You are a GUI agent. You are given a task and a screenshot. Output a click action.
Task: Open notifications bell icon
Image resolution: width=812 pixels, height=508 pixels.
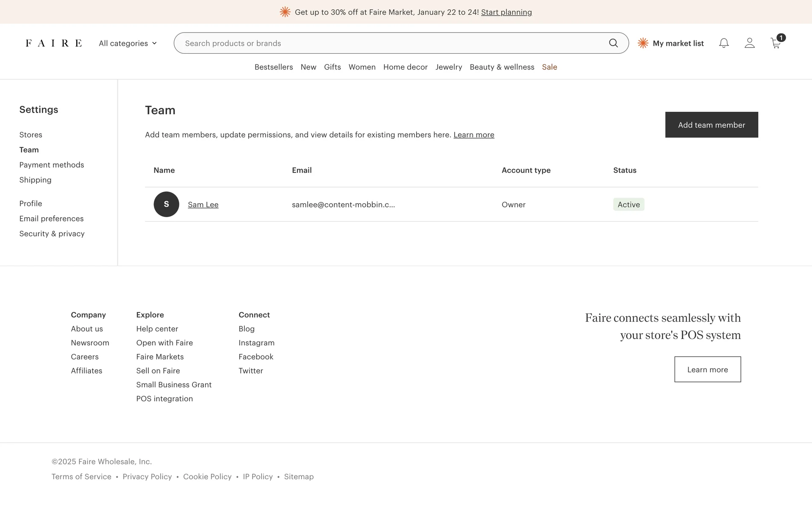[724, 43]
